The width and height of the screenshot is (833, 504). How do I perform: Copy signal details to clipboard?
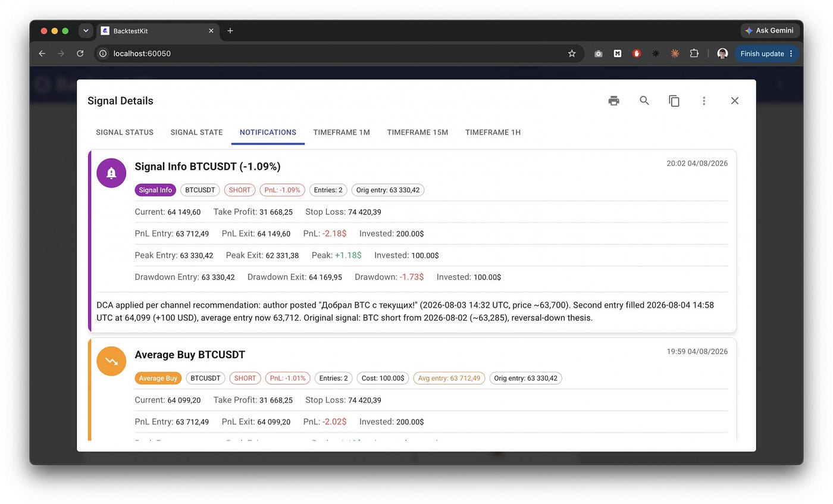coord(674,101)
